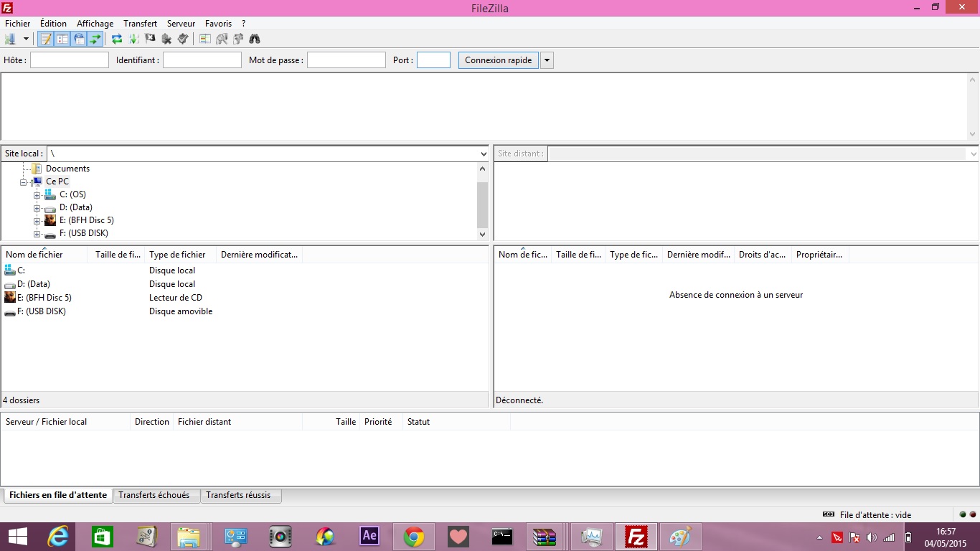
Task: Select D: (Data) in the file list
Action: click(x=245, y=284)
